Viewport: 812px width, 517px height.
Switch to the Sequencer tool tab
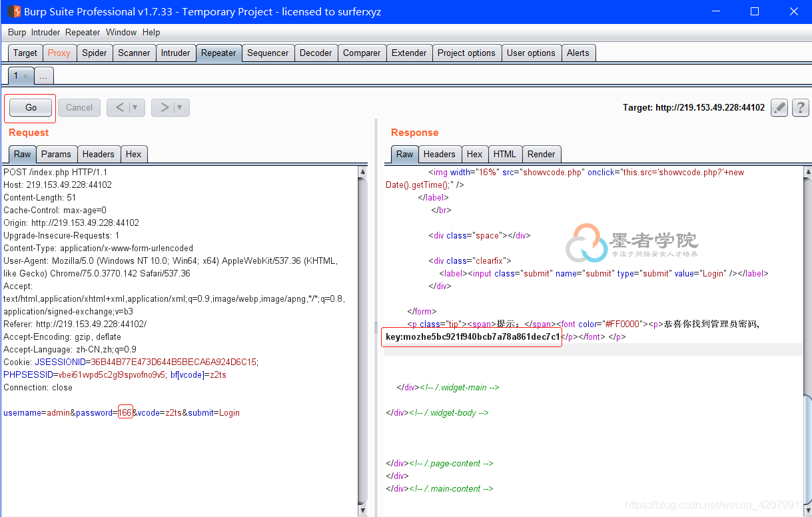pos(268,53)
